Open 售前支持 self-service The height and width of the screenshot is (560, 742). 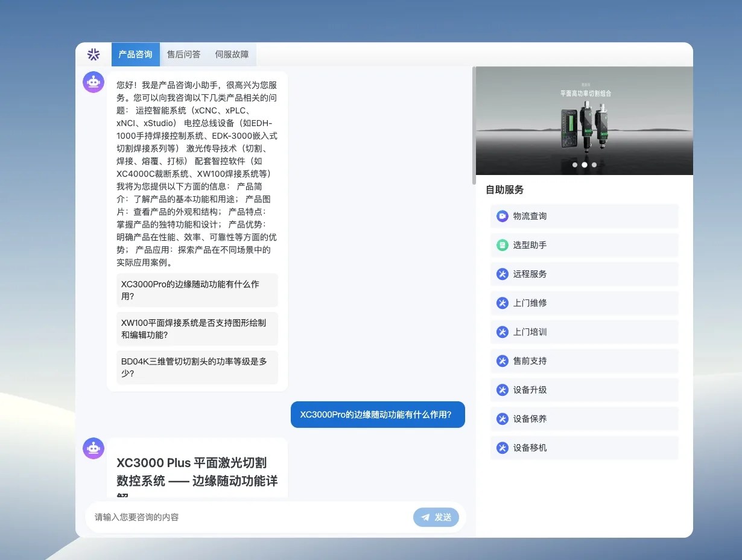[585, 361]
